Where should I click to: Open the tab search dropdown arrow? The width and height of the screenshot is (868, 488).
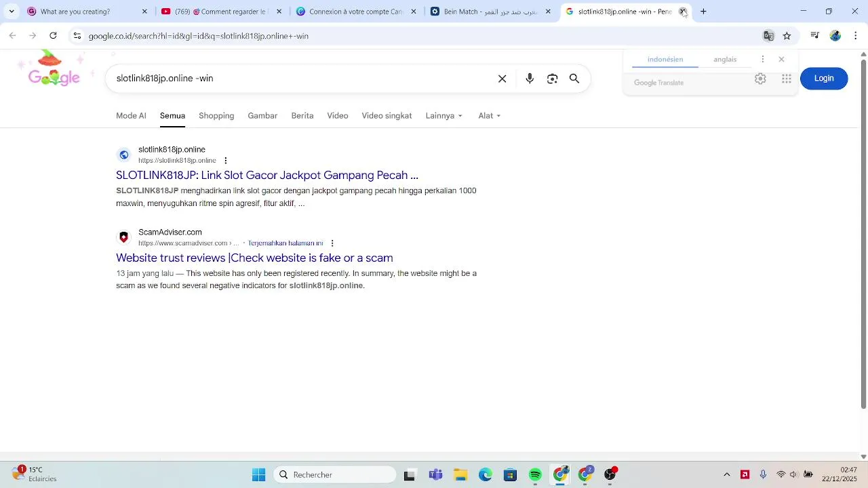(12, 12)
